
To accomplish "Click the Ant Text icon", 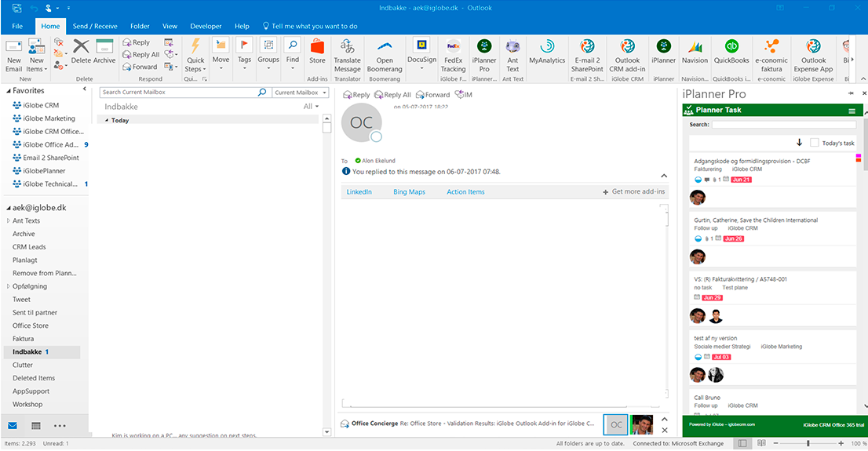I will tap(512, 46).
